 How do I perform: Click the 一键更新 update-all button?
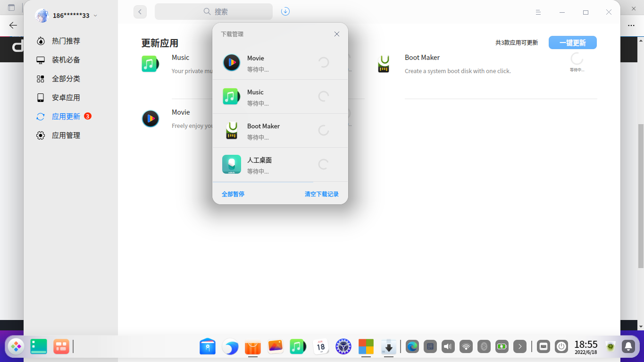point(573,42)
